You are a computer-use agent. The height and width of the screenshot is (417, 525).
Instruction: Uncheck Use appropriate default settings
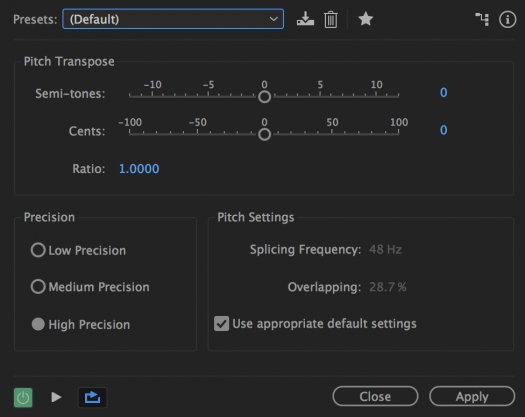[221, 324]
